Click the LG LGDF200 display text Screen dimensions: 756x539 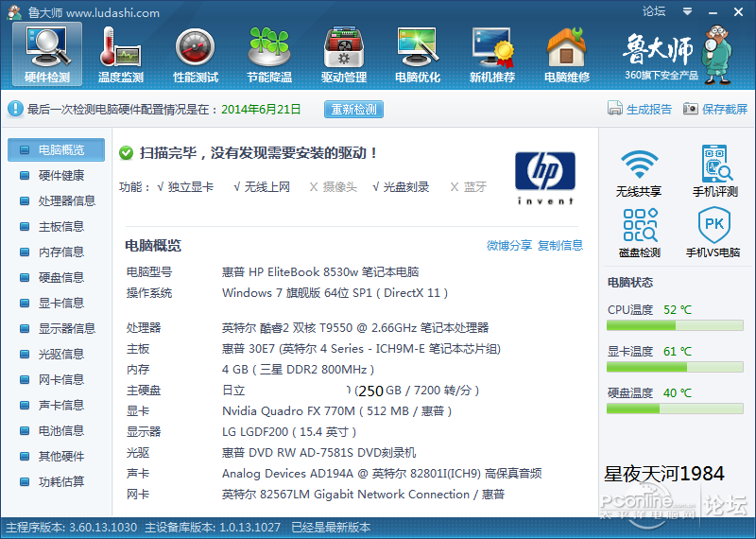pos(289,432)
